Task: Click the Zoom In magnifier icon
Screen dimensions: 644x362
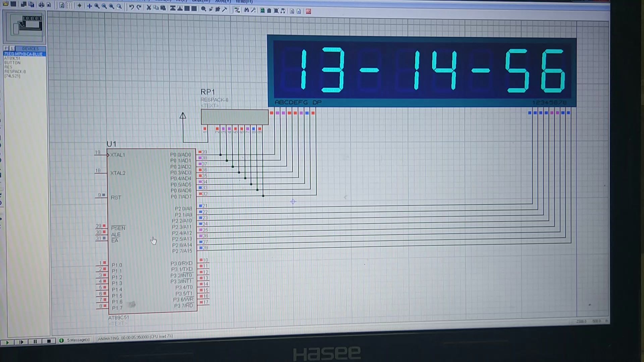Action: pos(97,6)
